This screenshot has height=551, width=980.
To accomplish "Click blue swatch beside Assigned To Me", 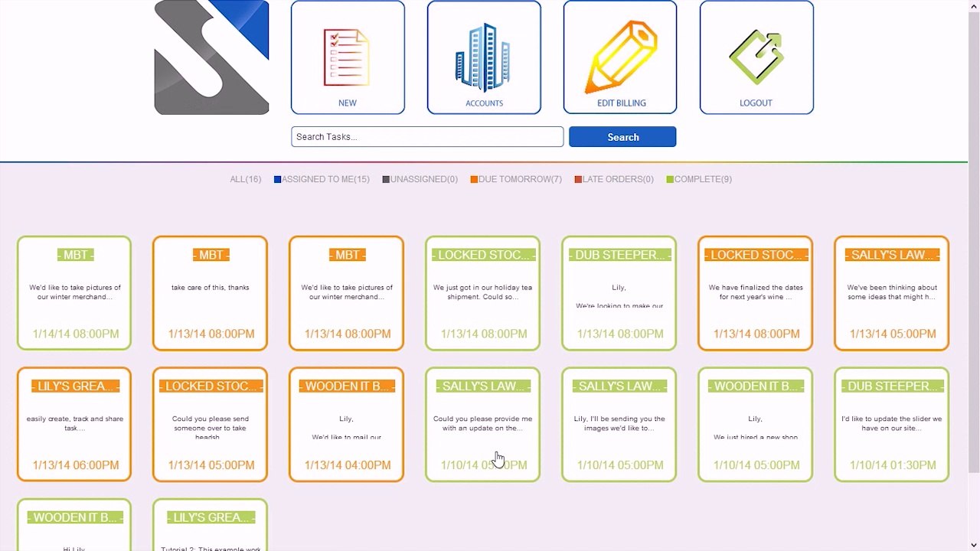I will pyautogui.click(x=278, y=180).
